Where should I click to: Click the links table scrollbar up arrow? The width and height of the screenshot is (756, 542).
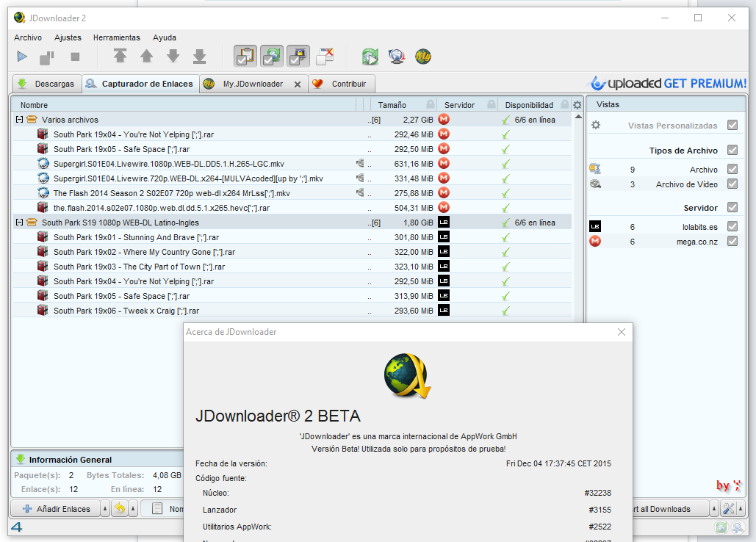pos(579,117)
